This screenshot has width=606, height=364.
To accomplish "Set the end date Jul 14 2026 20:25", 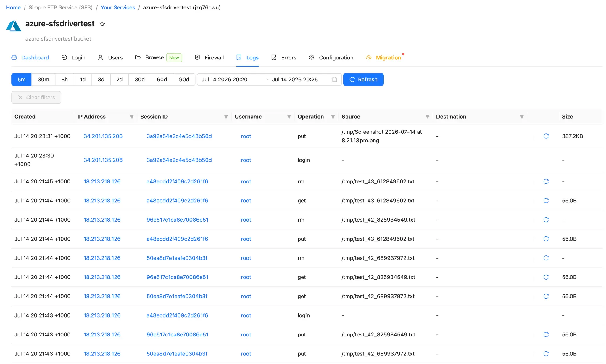I will (x=295, y=80).
